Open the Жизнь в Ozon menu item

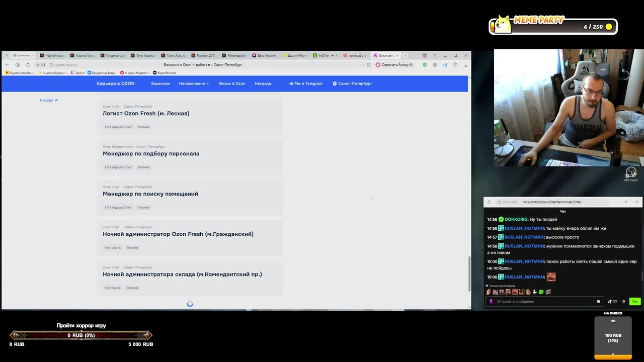pos(232,83)
